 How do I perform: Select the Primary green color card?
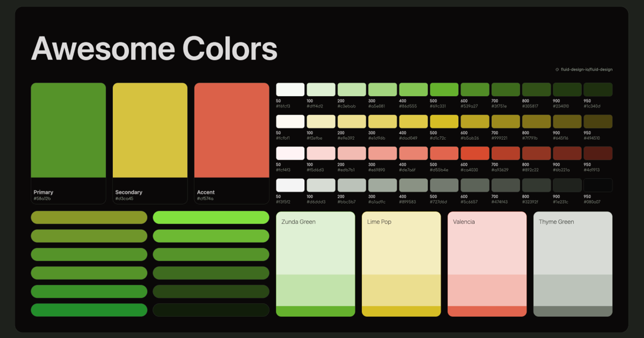point(68,130)
